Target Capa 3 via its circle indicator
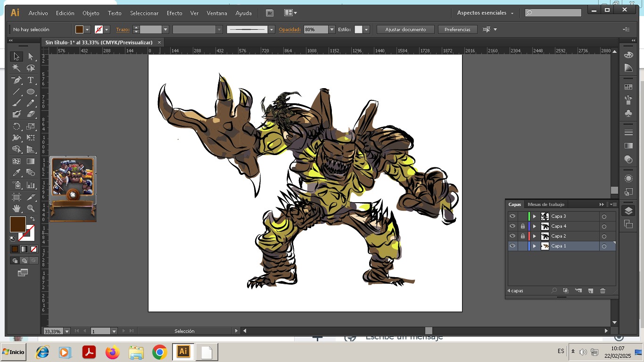 pyautogui.click(x=604, y=216)
